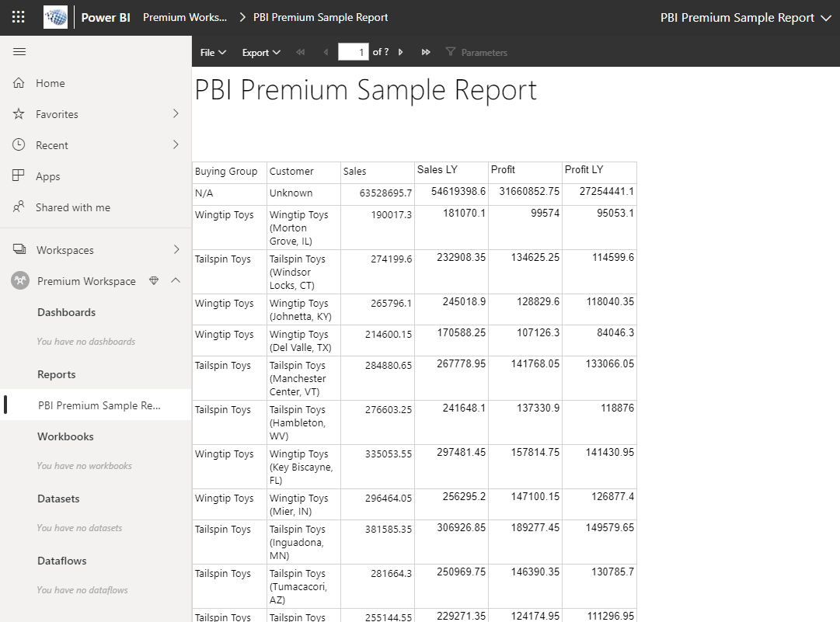The width and height of the screenshot is (840, 622).
Task: Click the Home icon in sidebar
Action: (19, 83)
